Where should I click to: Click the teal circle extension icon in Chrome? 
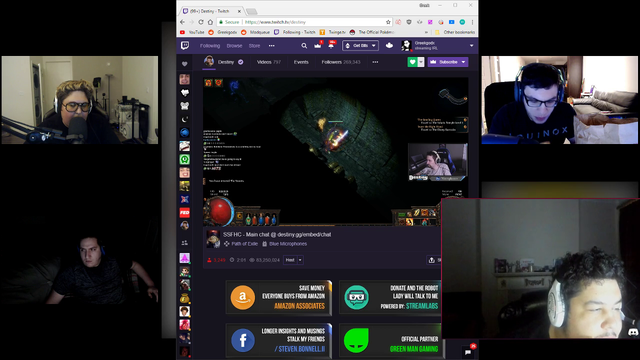462,22
